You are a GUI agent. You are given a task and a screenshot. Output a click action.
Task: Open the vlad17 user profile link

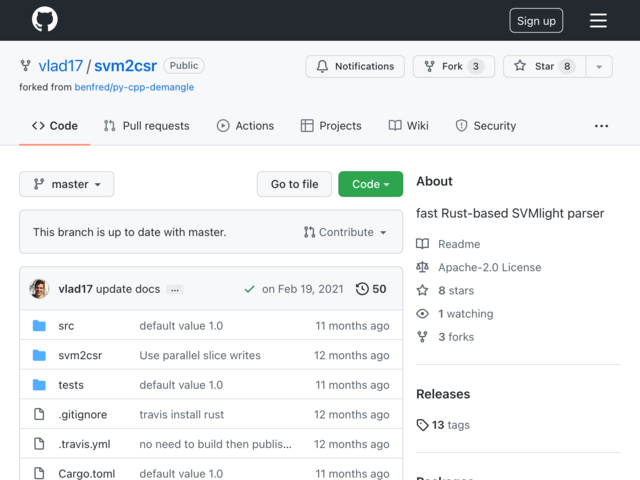(x=60, y=66)
